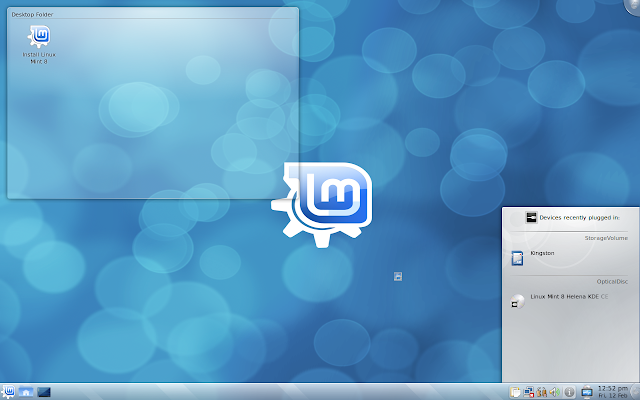640x400 pixels.
Task: Click the Desktop Folder widget title
Action: click(32, 14)
